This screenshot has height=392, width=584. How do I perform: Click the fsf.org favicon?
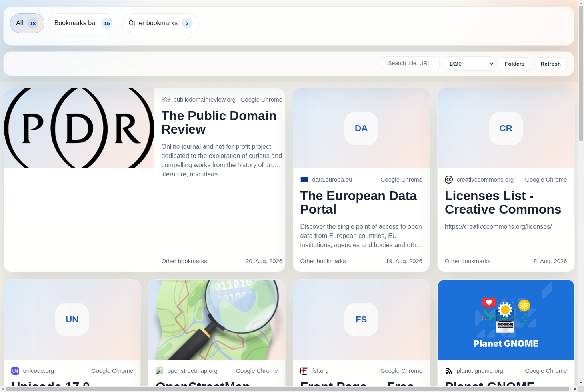click(x=304, y=371)
